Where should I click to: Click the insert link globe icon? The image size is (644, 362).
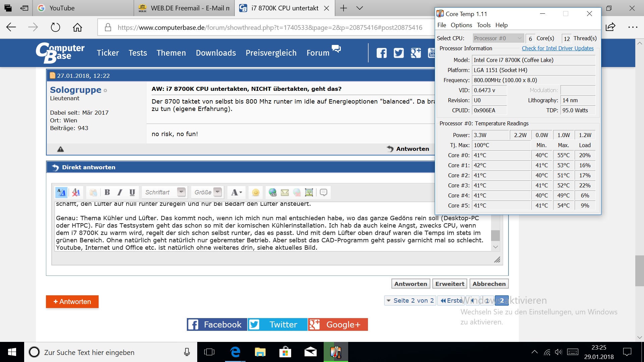point(273,192)
